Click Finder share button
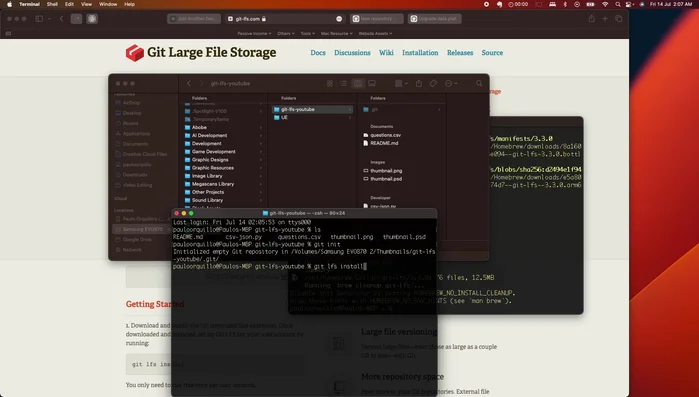 click(x=419, y=83)
